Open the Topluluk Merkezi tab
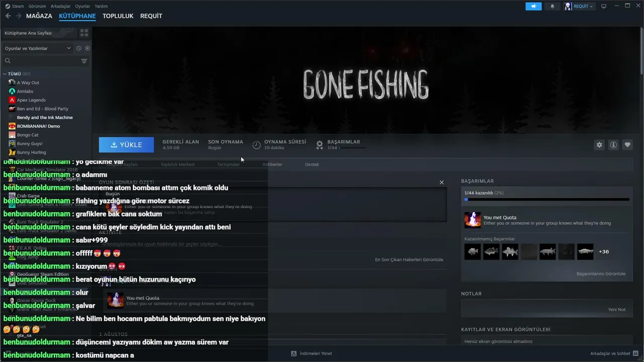 pyautogui.click(x=178, y=164)
